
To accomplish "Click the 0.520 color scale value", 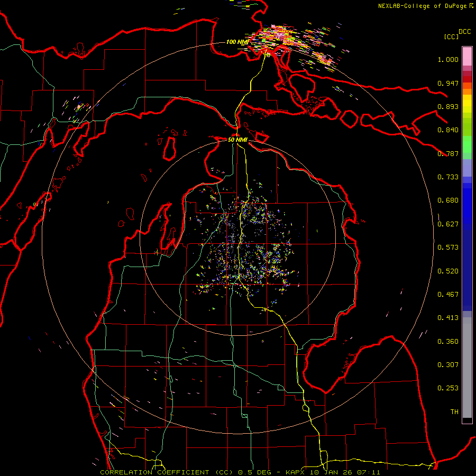I will point(448,271).
